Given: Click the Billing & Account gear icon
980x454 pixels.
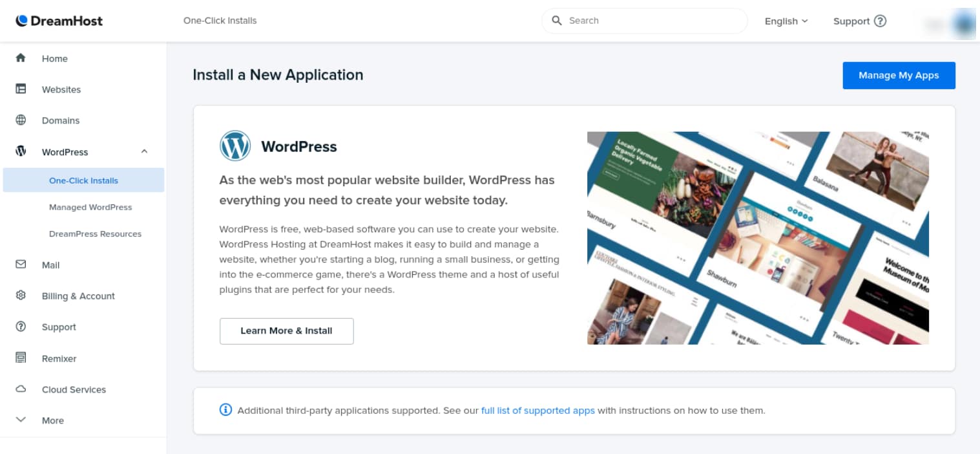Looking at the screenshot, I should click(20, 296).
